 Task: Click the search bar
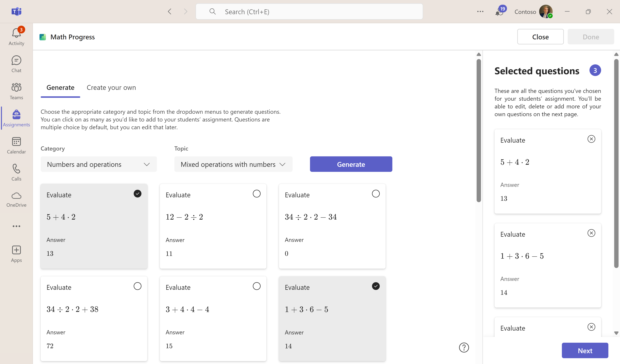coord(309,11)
